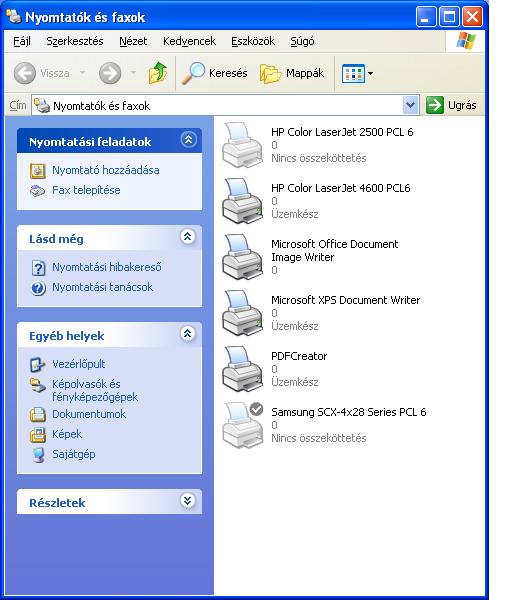The height and width of the screenshot is (600, 512).
Task: Select HP Color LaserJet 4600 PCL6 name
Action: (341, 188)
